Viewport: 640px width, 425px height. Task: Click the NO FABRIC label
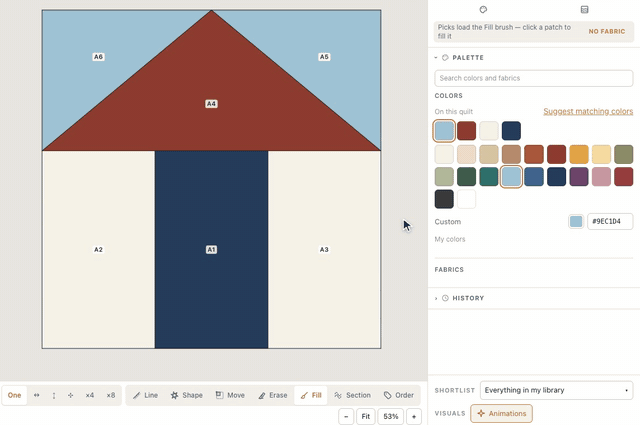pos(607,31)
